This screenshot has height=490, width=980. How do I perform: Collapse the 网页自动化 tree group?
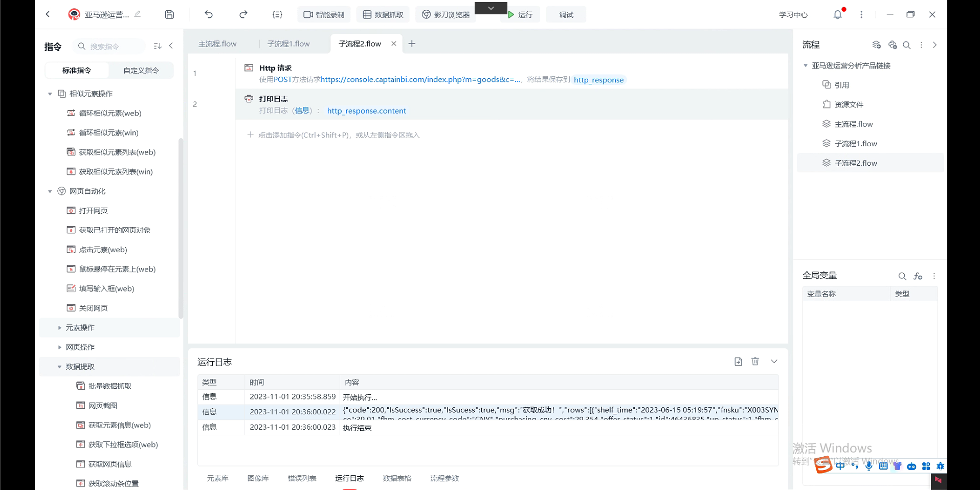coord(50,191)
